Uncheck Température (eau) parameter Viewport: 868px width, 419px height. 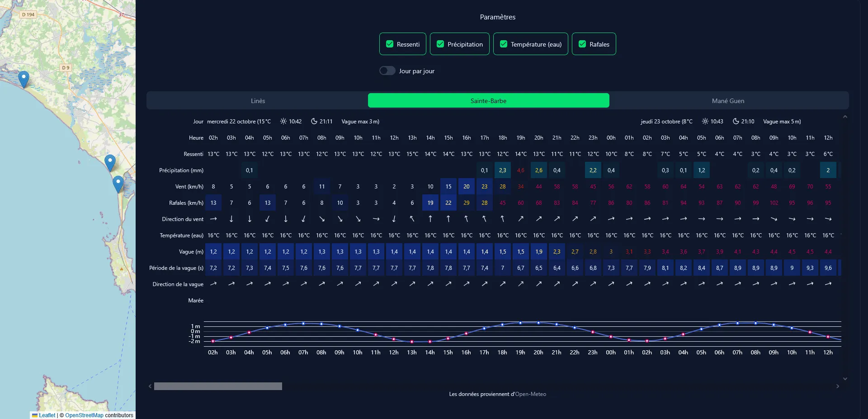coord(504,44)
